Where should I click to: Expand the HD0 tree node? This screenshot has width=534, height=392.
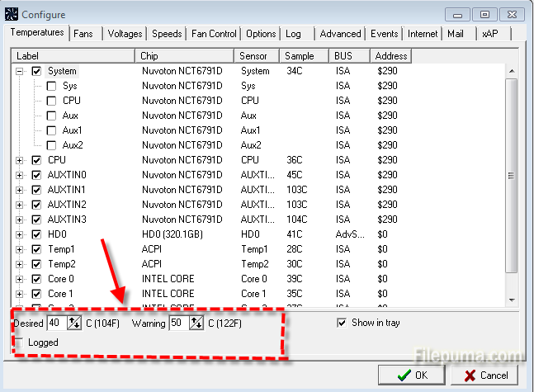[20, 234]
